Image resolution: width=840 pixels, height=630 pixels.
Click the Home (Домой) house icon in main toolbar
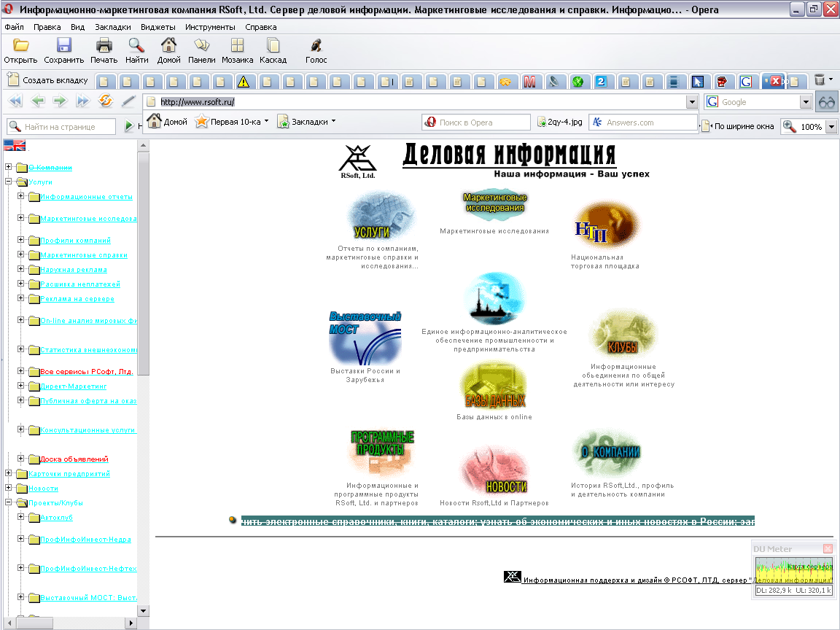click(x=168, y=45)
